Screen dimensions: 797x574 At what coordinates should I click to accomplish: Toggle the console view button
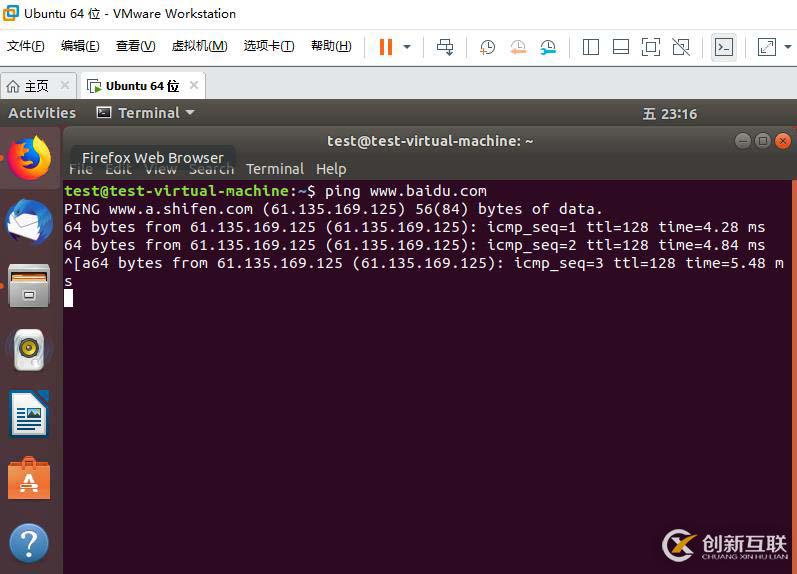(x=723, y=47)
